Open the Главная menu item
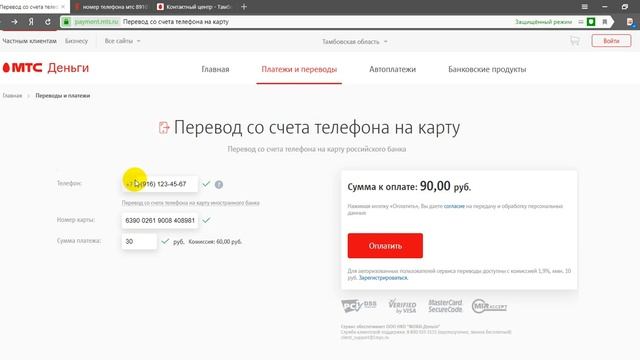Screen dimensions: 640x360 pos(215,69)
